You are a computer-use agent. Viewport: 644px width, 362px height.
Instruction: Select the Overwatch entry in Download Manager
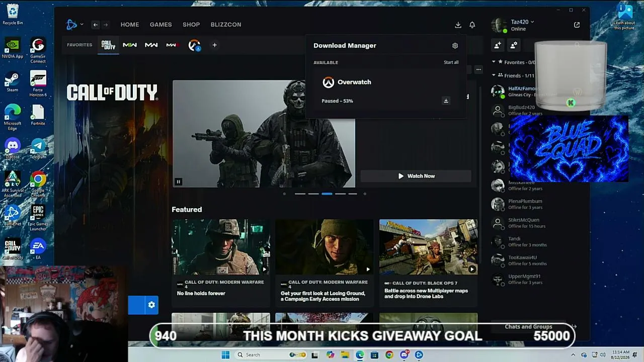pyautogui.click(x=385, y=90)
